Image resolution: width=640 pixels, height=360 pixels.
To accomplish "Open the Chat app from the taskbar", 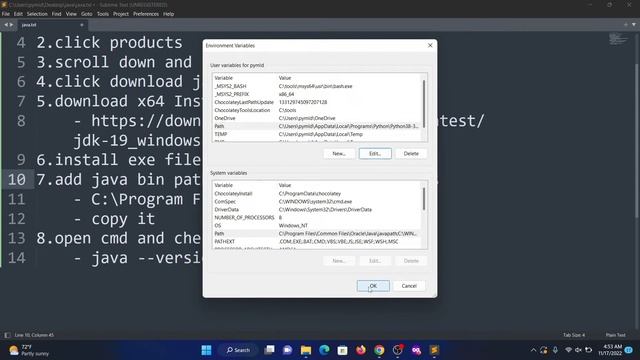I will (287, 350).
